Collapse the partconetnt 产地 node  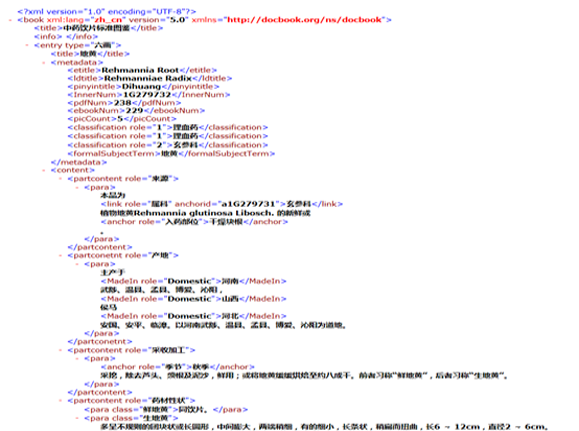(x=61, y=256)
